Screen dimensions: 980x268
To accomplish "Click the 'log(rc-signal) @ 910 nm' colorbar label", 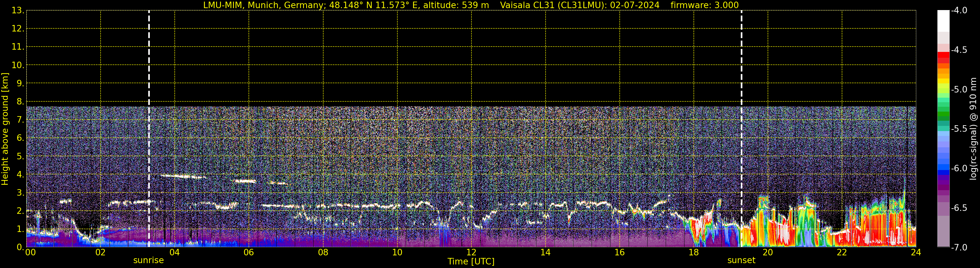I will (x=973, y=129).
